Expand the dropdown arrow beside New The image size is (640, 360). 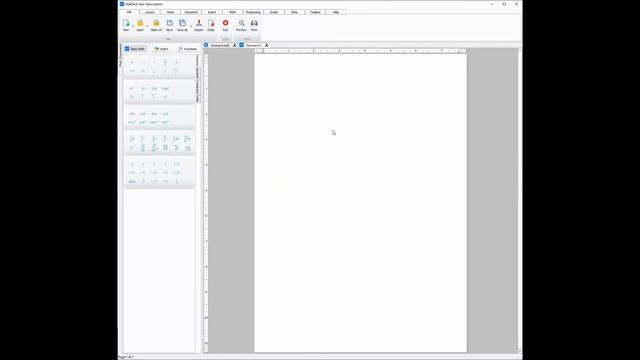[133, 26]
